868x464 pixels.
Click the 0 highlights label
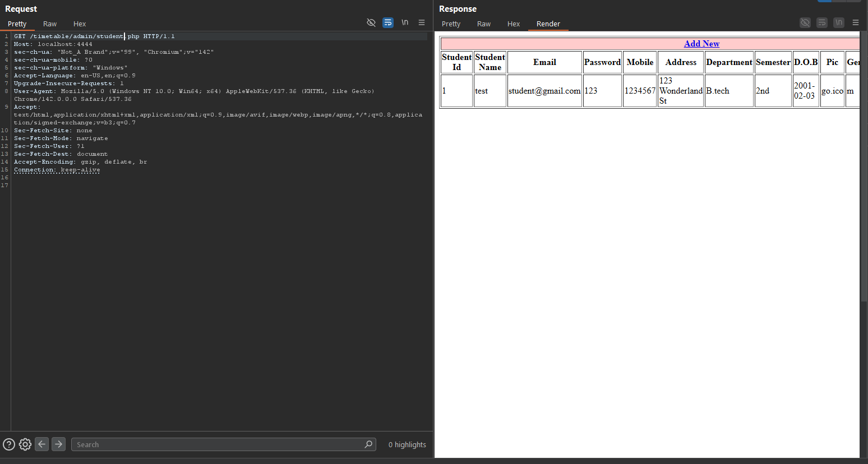[x=407, y=445]
